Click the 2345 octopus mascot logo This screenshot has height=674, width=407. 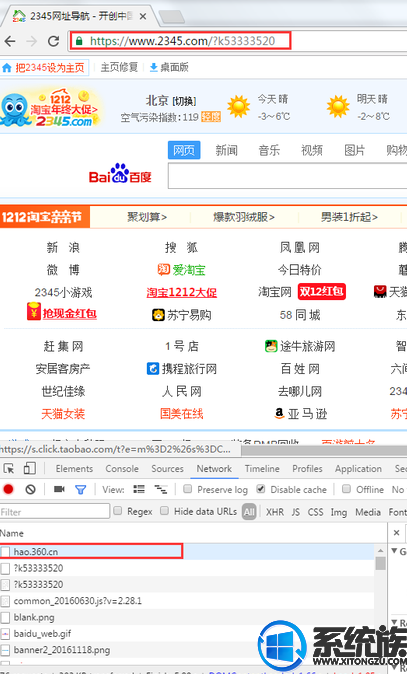15,108
